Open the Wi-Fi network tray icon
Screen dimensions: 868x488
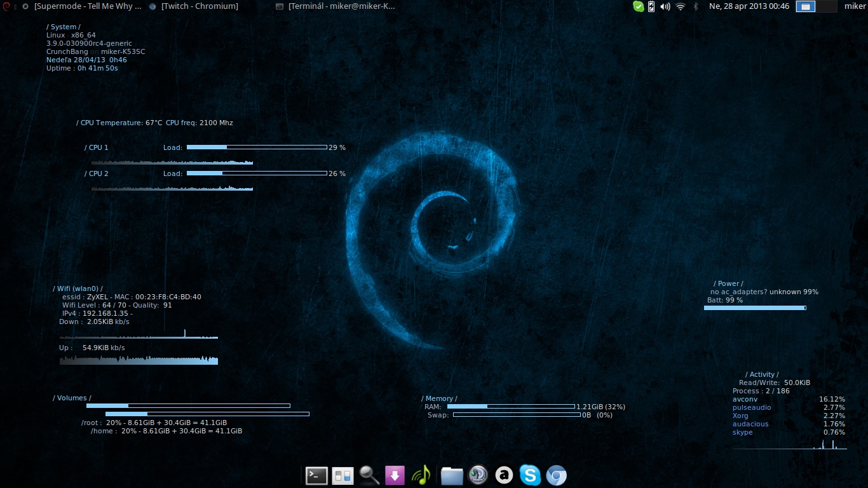[x=681, y=6]
